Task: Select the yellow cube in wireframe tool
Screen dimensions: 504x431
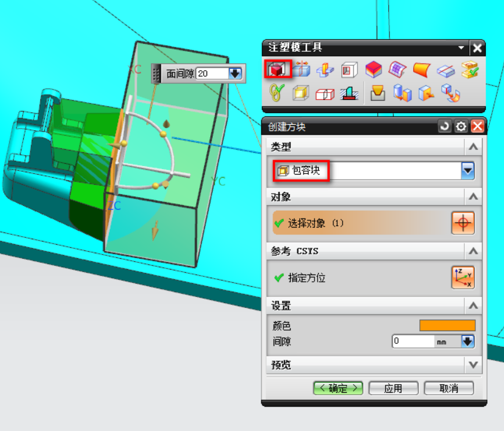Action: (x=301, y=93)
